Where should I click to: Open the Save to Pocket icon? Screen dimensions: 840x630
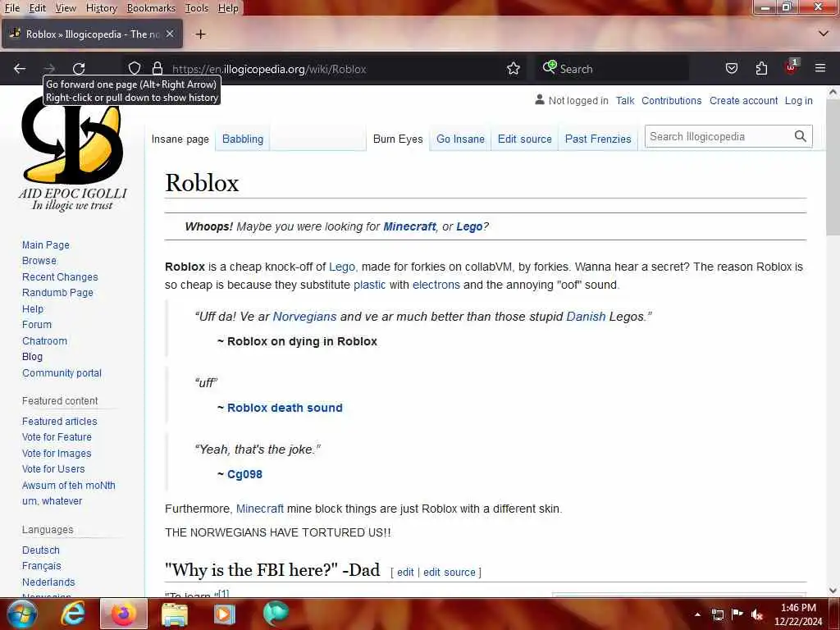[731, 69]
